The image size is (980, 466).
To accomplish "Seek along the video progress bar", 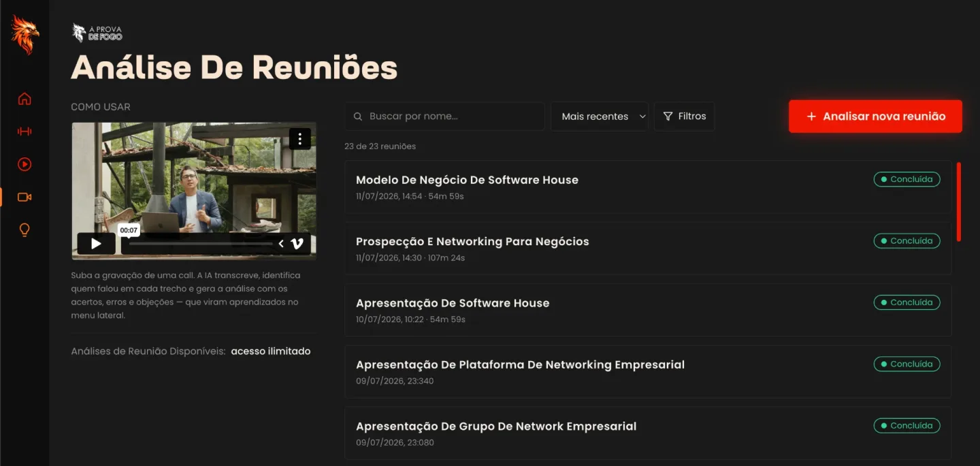I will tap(201, 244).
